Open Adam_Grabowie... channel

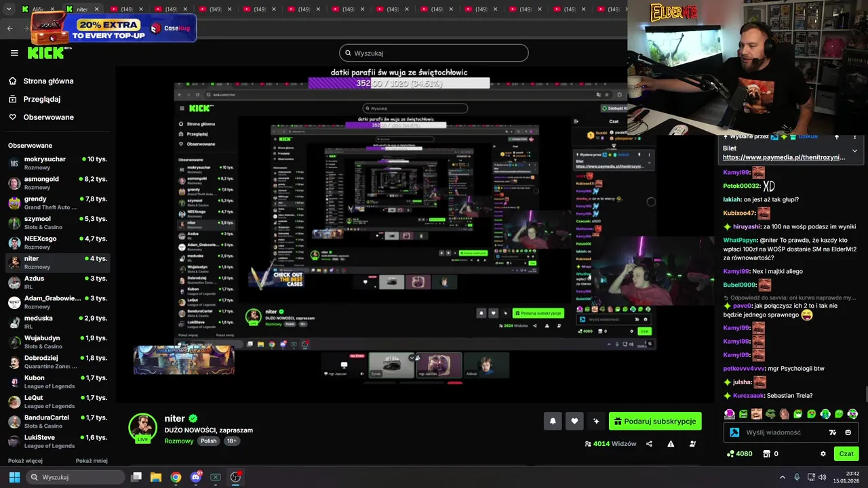pos(58,302)
